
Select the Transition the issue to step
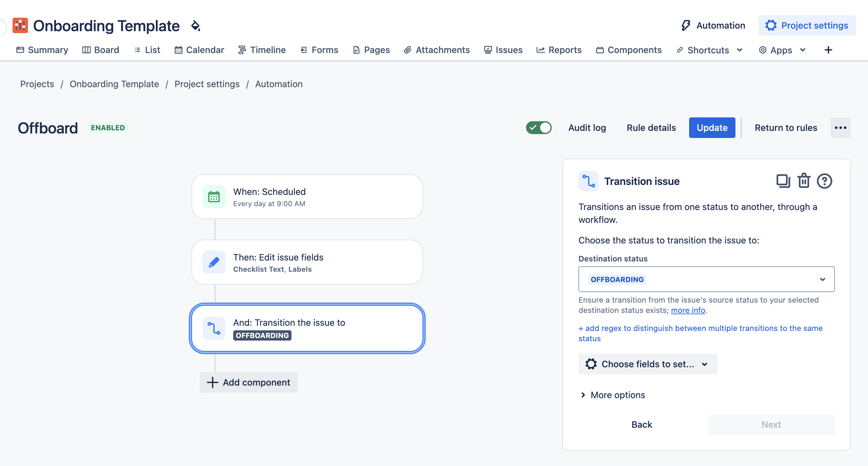(307, 329)
